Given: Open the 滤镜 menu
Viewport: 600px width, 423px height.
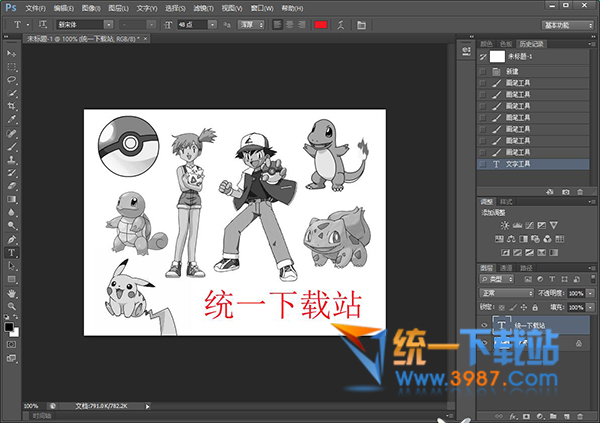Looking at the screenshot, I should (x=203, y=8).
